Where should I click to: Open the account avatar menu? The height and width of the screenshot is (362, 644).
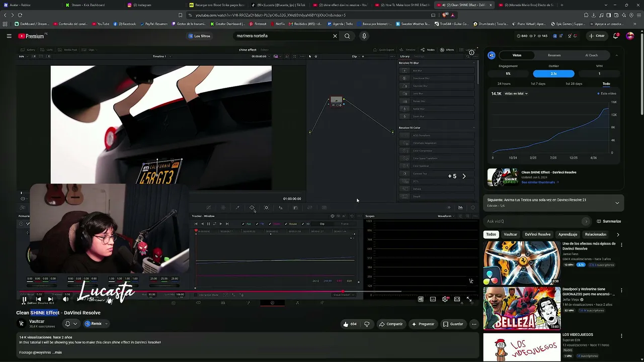click(x=630, y=36)
